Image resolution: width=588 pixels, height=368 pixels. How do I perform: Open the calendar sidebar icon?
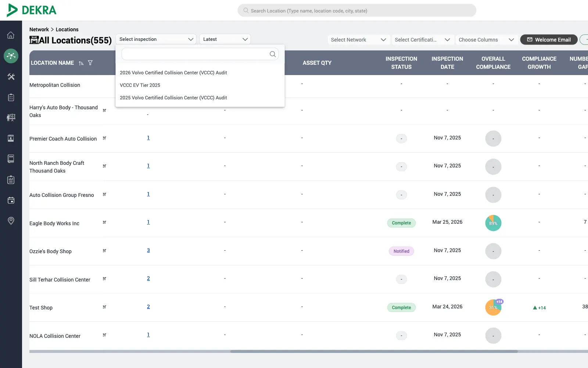click(11, 200)
